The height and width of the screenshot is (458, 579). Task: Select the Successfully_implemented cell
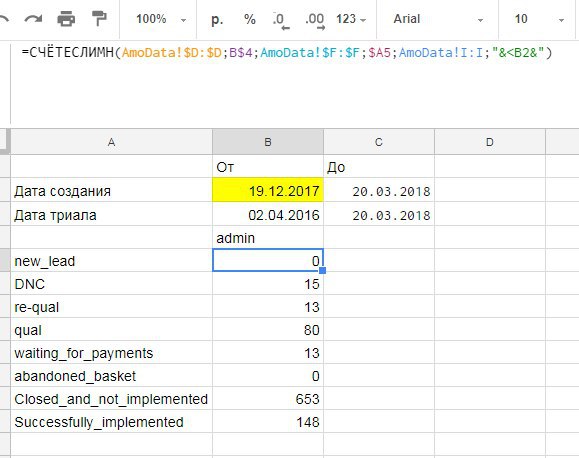coord(112,421)
